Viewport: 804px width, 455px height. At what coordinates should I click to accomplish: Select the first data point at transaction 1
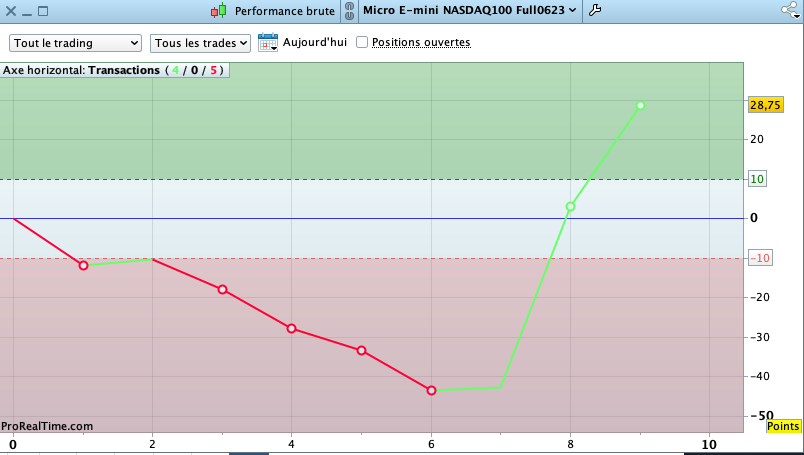(x=83, y=265)
